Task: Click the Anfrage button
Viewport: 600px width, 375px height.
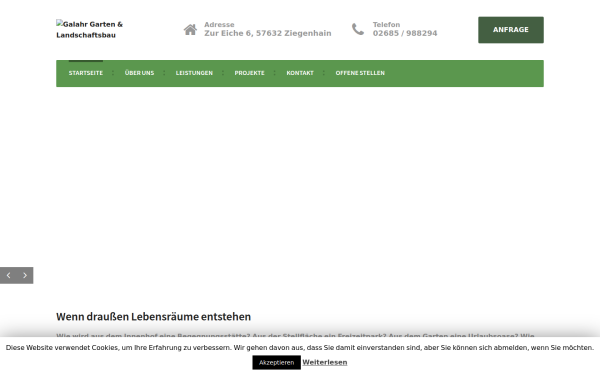Action: (510, 30)
